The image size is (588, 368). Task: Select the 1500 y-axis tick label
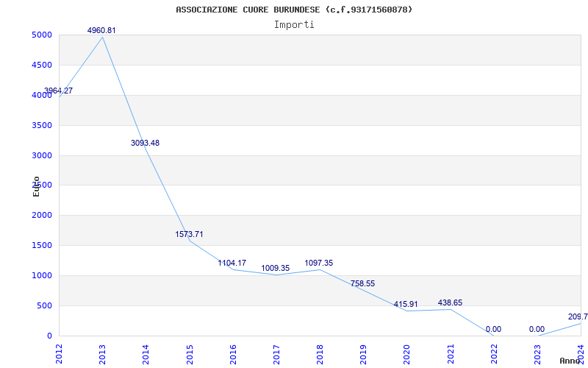tap(42, 246)
